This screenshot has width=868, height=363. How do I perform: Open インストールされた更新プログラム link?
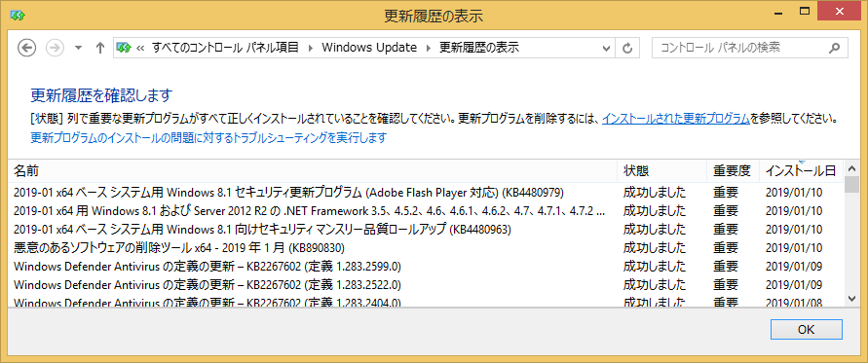(x=676, y=119)
